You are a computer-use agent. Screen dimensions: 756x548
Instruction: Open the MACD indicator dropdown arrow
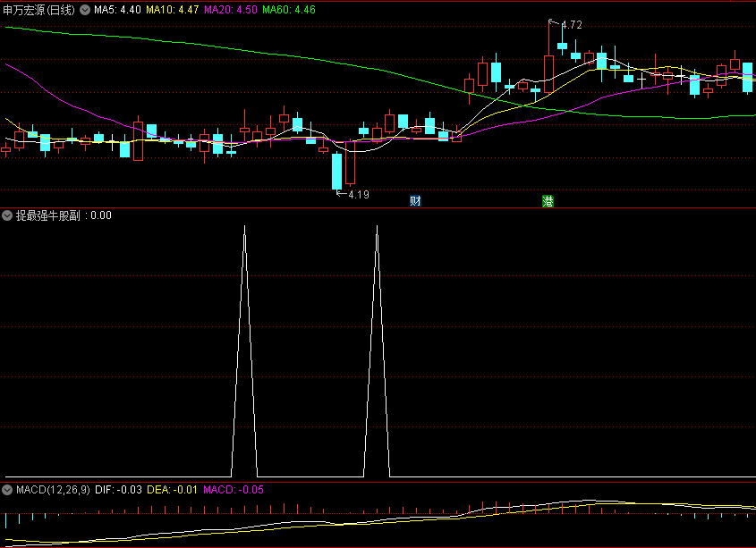[7, 490]
